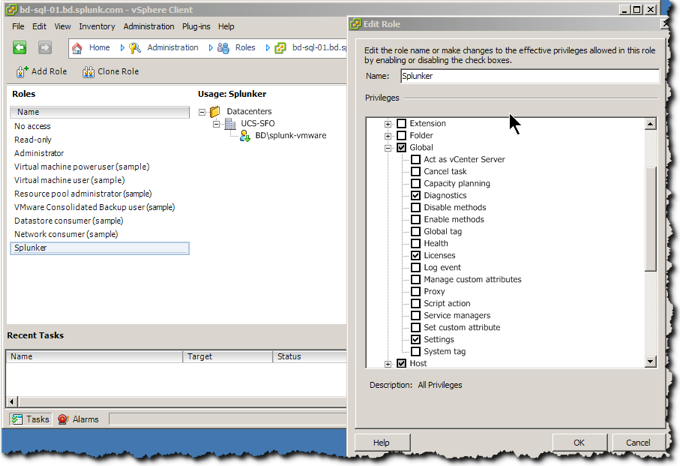Screen dimensions: 680x466
Task: Open the Administration menu
Action: tap(149, 26)
